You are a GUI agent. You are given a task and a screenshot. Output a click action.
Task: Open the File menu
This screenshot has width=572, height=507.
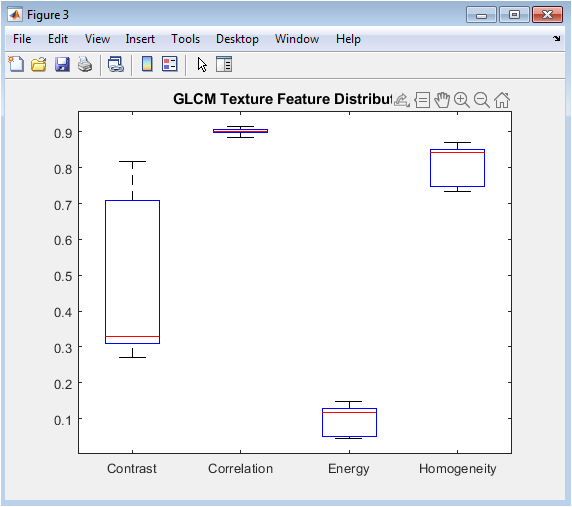coord(22,39)
